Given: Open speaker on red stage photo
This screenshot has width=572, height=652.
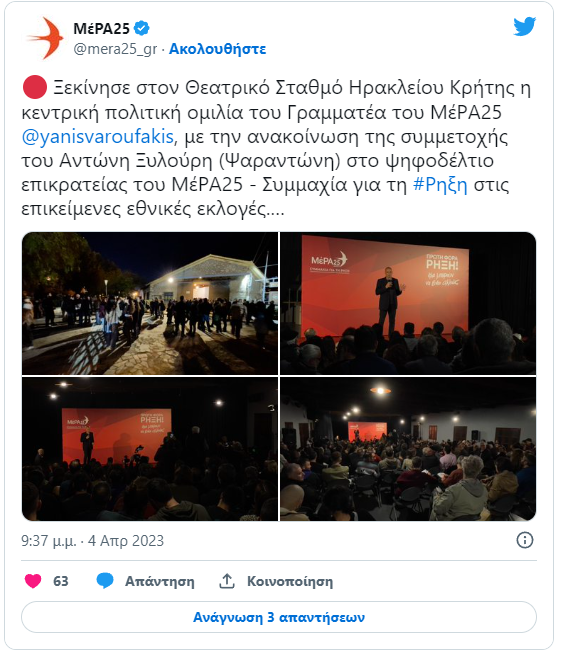Looking at the screenshot, I should [408, 304].
